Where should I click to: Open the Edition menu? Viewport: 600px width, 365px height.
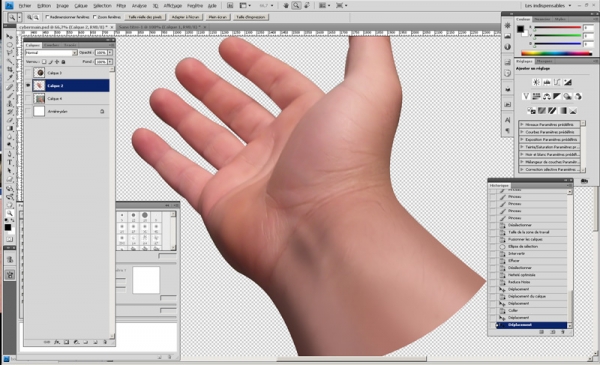(44, 6)
